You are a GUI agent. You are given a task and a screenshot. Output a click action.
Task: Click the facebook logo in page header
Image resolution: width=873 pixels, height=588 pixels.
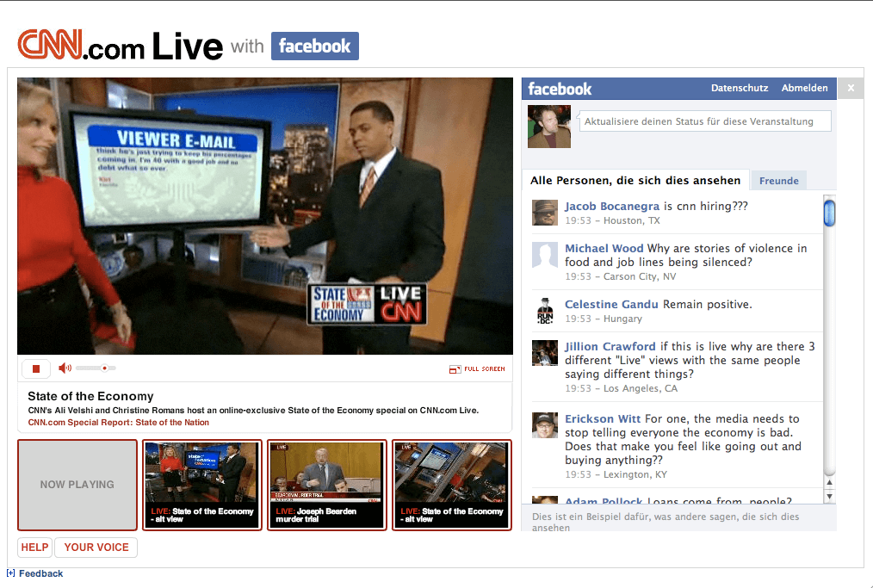click(314, 46)
